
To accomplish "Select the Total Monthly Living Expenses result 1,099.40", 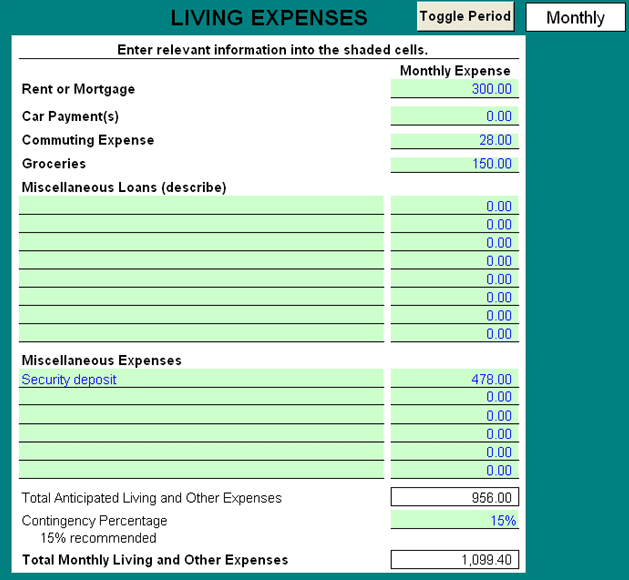I will coord(455,560).
